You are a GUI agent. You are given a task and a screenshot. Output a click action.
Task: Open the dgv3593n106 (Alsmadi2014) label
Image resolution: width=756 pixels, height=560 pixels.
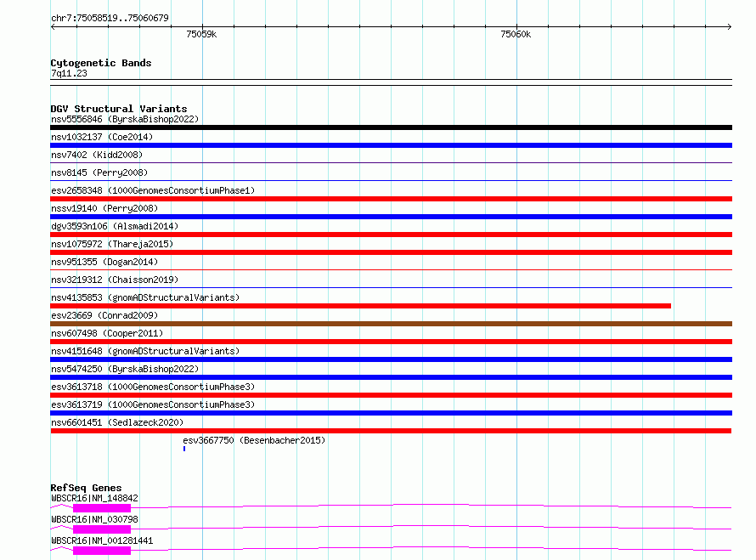(x=115, y=226)
